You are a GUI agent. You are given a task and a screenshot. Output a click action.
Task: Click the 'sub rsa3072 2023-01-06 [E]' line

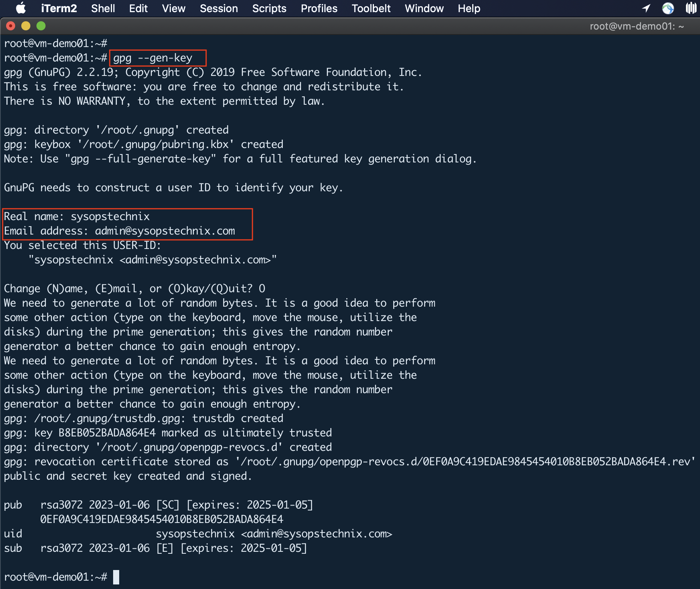click(155, 548)
